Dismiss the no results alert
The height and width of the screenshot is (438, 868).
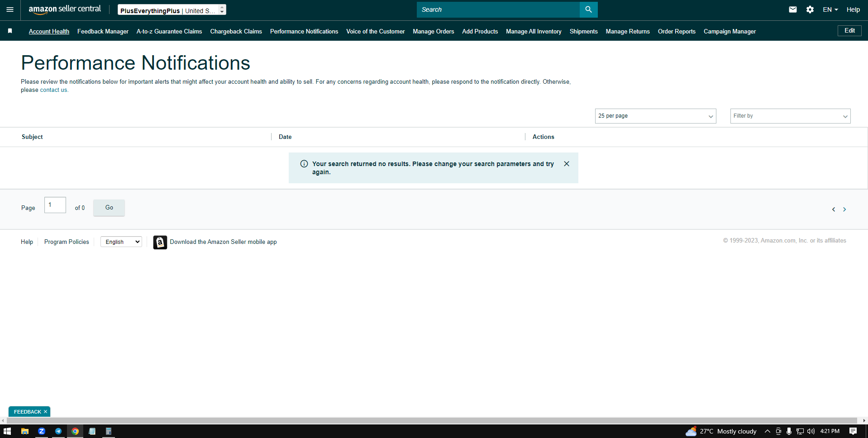567,164
